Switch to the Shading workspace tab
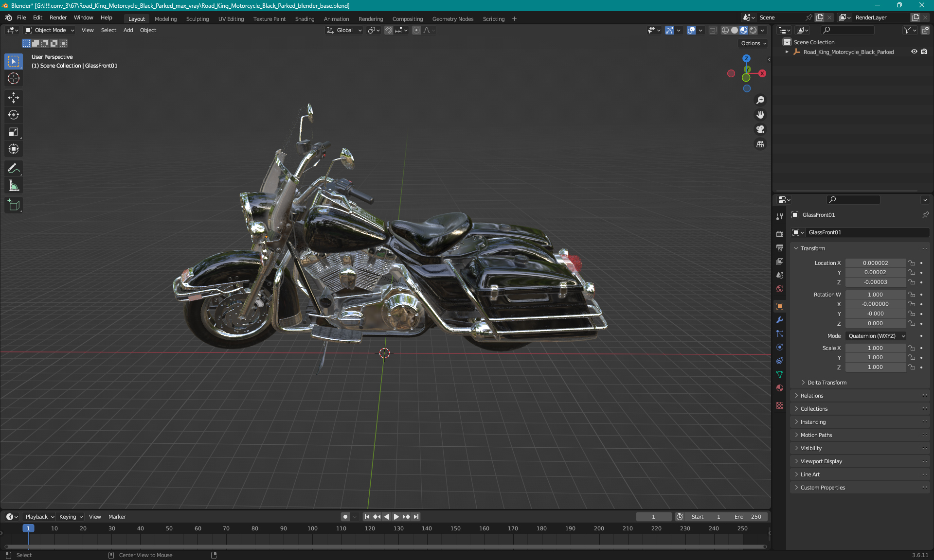Screen dimensions: 934x560 pyautogui.click(x=305, y=19)
